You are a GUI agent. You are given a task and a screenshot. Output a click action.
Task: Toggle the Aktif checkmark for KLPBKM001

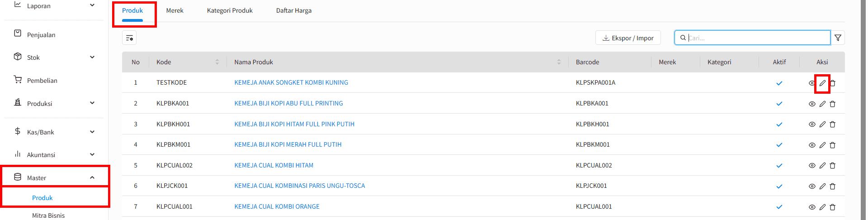click(x=779, y=145)
